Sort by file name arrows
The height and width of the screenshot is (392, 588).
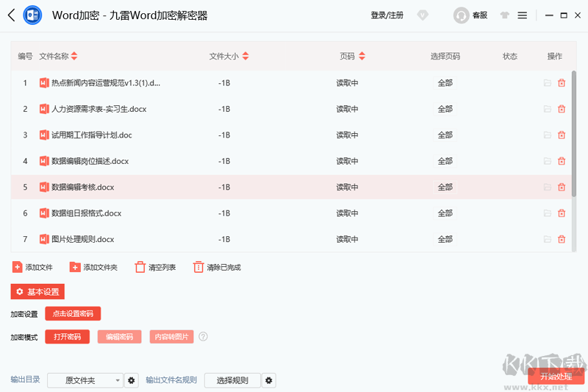coord(74,56)
